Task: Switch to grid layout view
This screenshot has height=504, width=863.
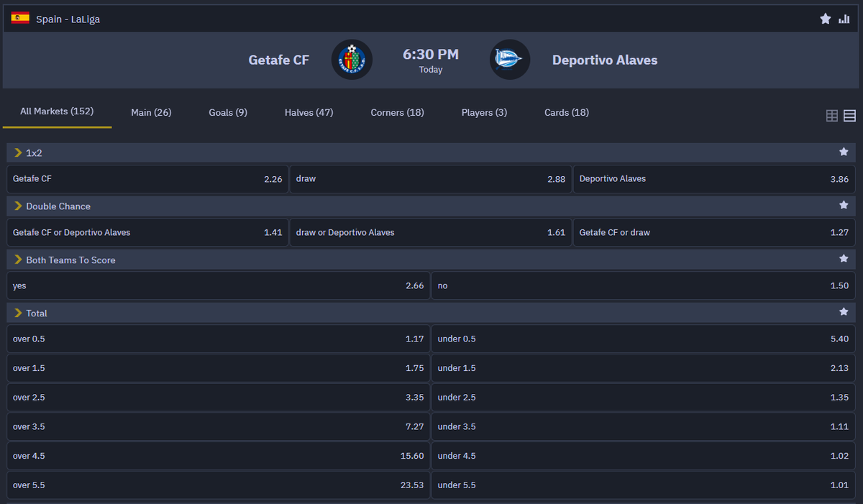Action: pos(832,116)
